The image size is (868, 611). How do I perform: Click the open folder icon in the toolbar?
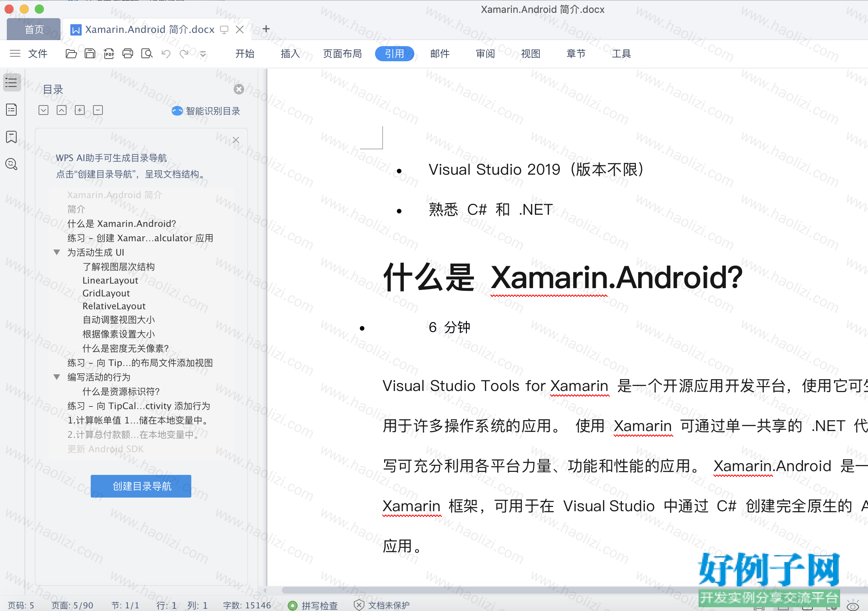(71, 54)
